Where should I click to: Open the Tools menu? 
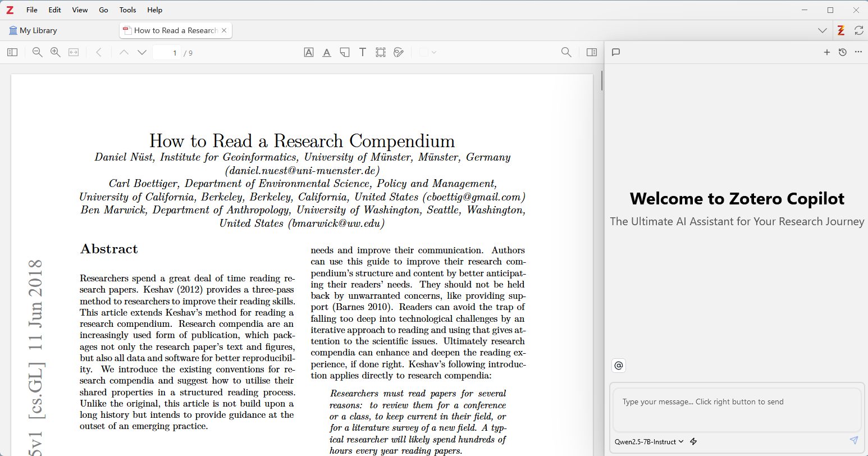[x=127, y=10]
